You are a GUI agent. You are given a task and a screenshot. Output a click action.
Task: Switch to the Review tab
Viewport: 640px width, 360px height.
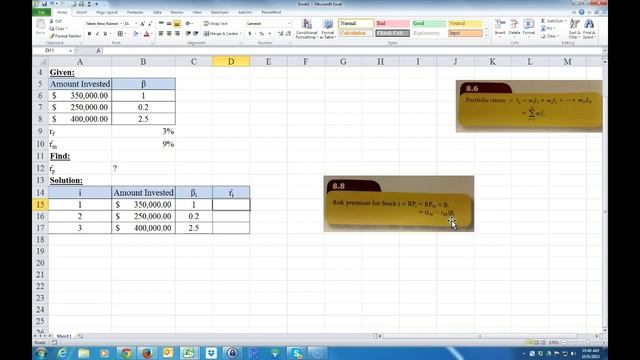177,12
